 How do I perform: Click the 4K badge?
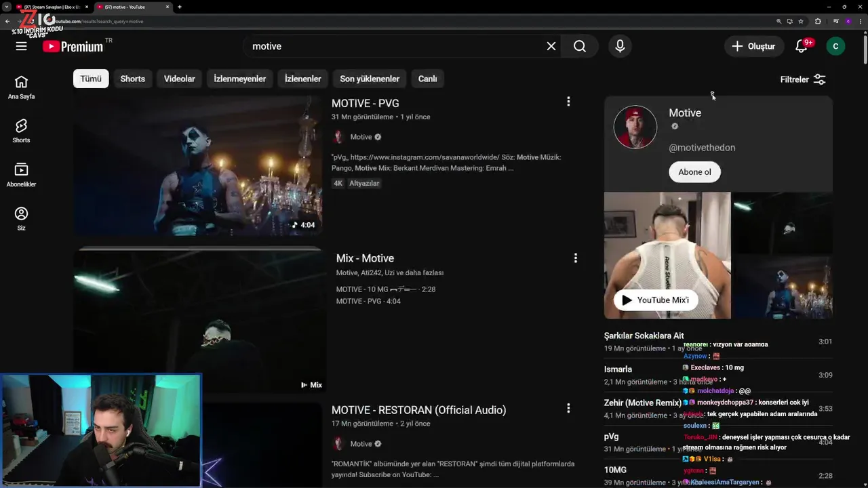click(x=338, y=183)
